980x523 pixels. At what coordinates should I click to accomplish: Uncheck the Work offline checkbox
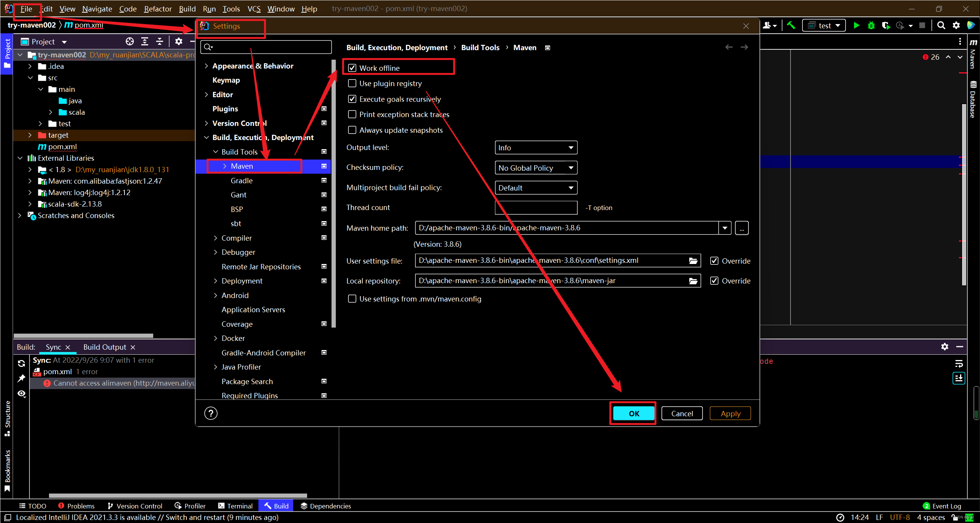click(352, 68)
